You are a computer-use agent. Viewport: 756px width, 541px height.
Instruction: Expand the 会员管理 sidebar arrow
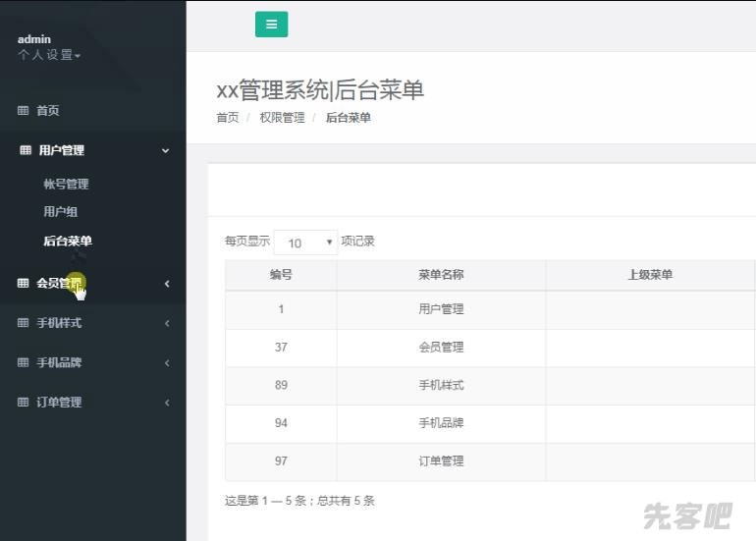(167, 284)
